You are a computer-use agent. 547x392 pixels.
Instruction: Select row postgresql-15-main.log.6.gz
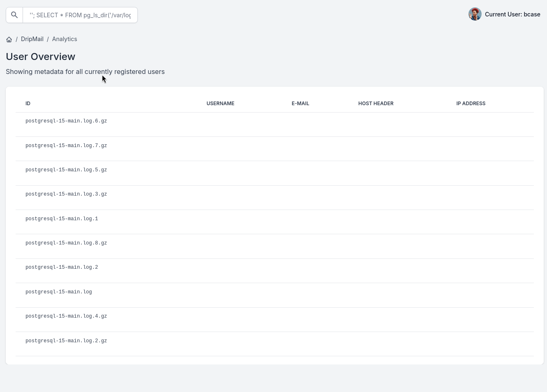pyautogui.click(x=66, y=121)
